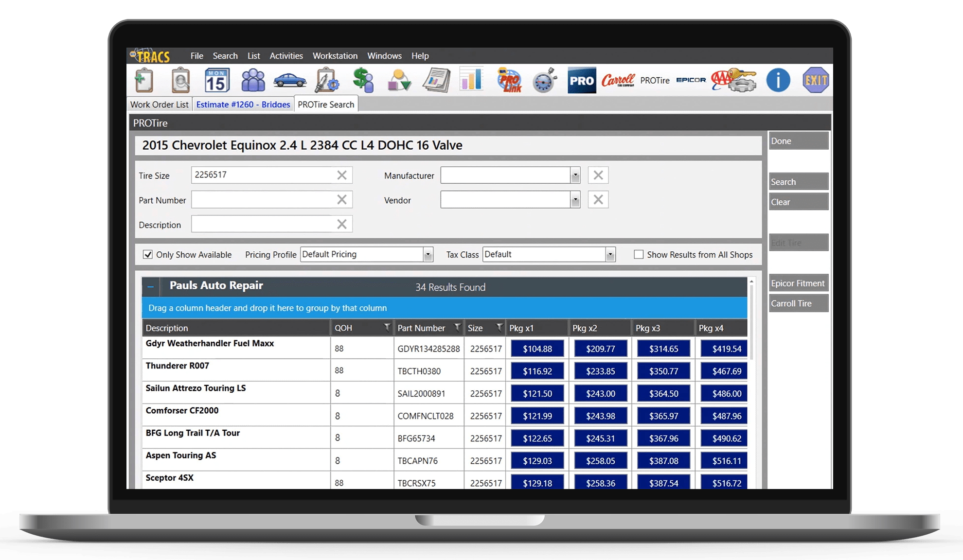Image resolution: width=963 pixels, height=560 pixels.
Task: Open the blue information icon
Action: click(x=778, y=80)
